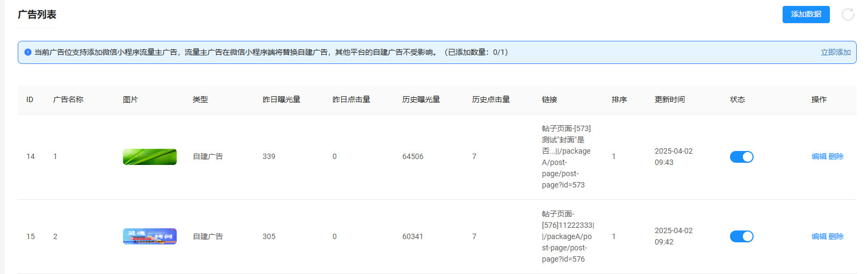Preview the banner image of ad 15
The image size is (868, 274).
point(149,236)
